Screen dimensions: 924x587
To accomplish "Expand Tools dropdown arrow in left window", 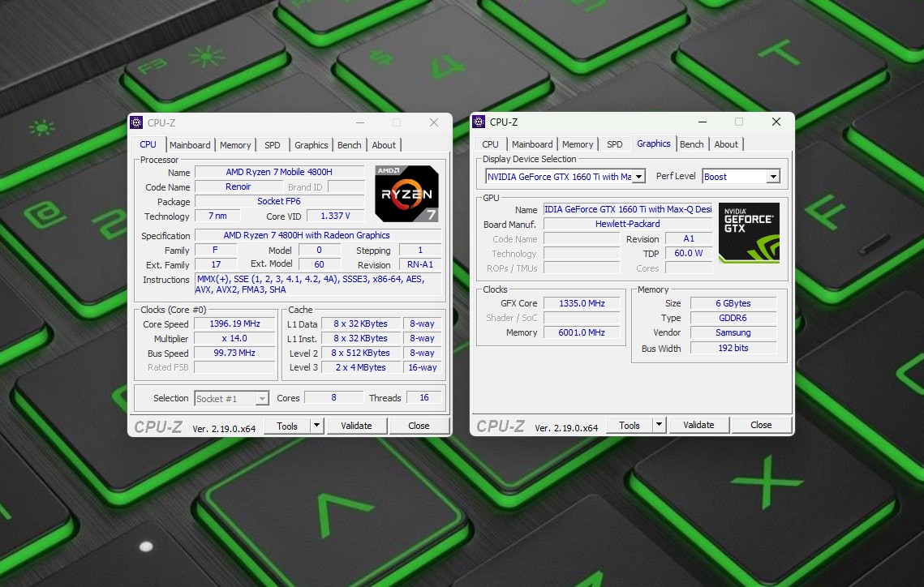I will point(316,425).
